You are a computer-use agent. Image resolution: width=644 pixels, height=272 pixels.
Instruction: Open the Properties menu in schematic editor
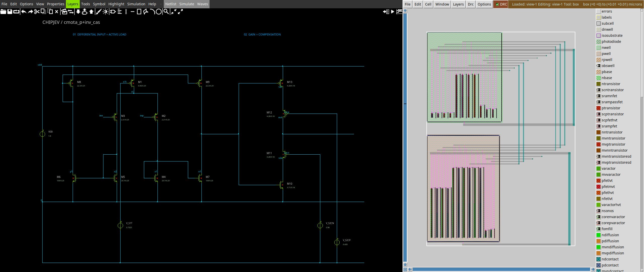(56, 4)
